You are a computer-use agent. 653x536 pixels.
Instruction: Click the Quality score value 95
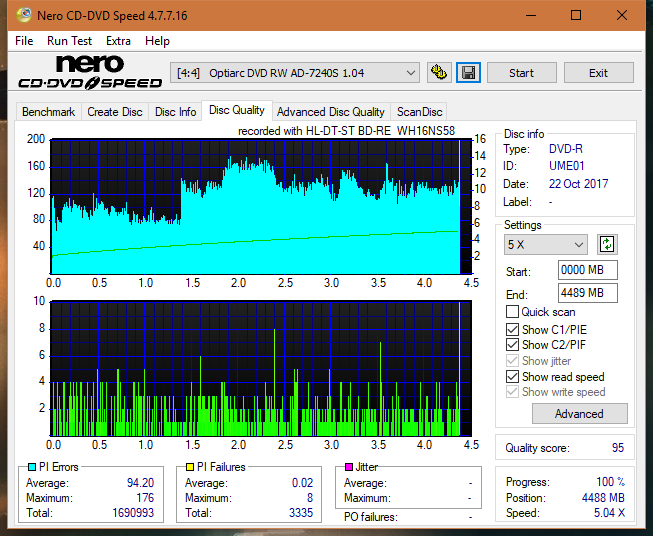click(618, 448)
